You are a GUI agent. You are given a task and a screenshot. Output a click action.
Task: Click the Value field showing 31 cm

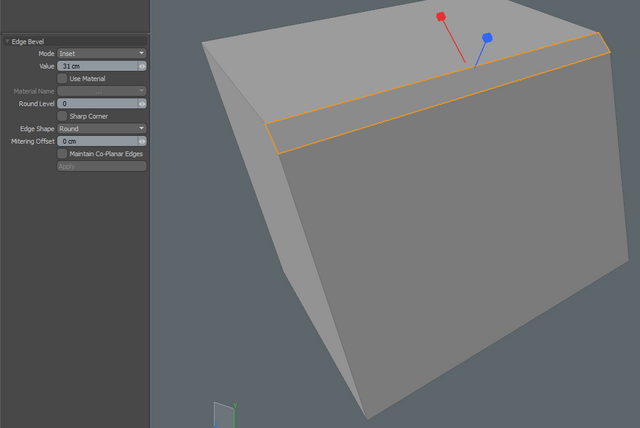point(98,66)
